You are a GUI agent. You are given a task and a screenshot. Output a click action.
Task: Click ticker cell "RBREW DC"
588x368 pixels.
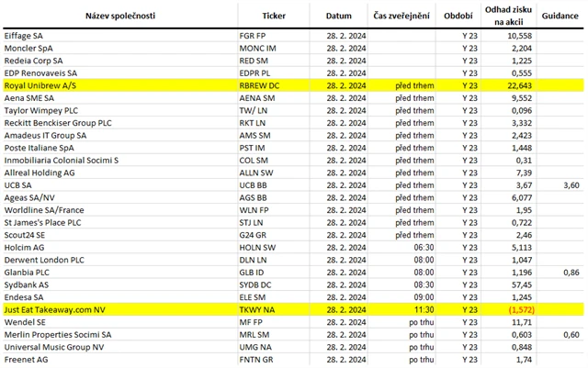point(260,84)
